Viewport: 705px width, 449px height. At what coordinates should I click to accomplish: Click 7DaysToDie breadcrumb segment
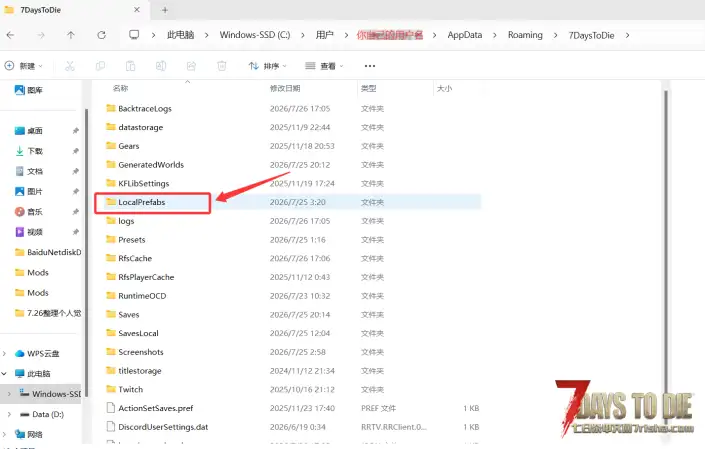click(591, 35)
